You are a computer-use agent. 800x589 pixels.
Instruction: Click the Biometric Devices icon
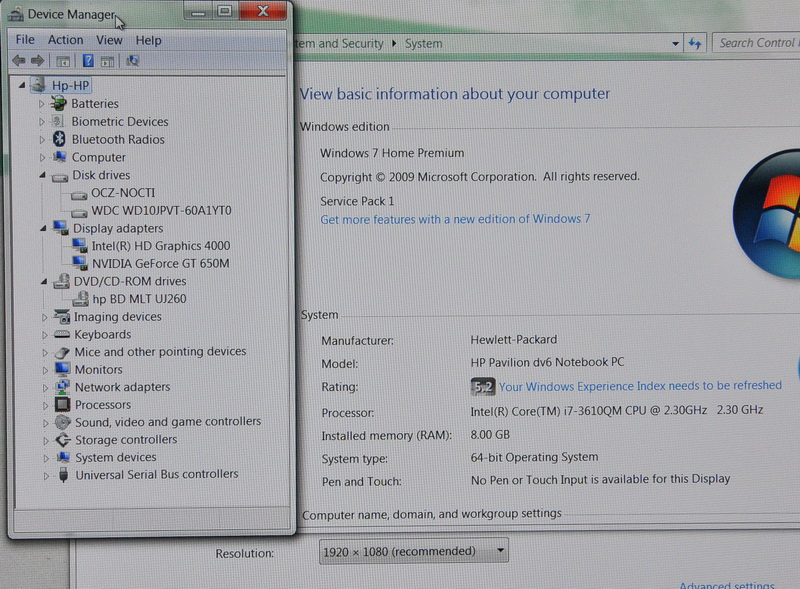[x=58, y=121]
